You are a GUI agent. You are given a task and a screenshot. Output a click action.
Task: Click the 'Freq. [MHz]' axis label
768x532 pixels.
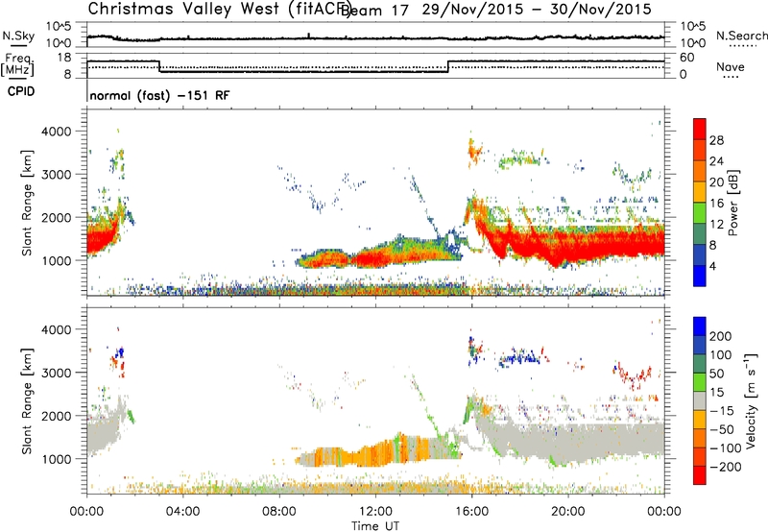[x=17, y=64]
